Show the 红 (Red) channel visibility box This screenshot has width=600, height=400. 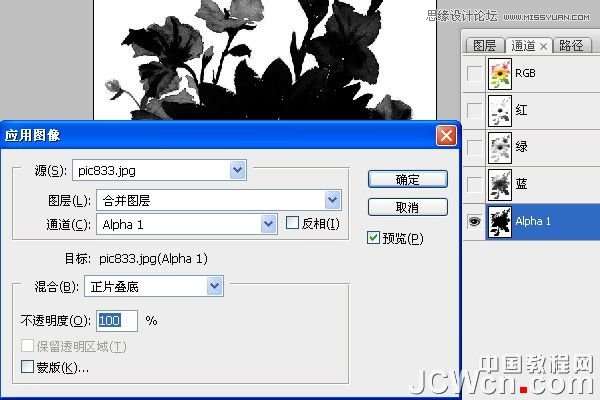(474, 111)
